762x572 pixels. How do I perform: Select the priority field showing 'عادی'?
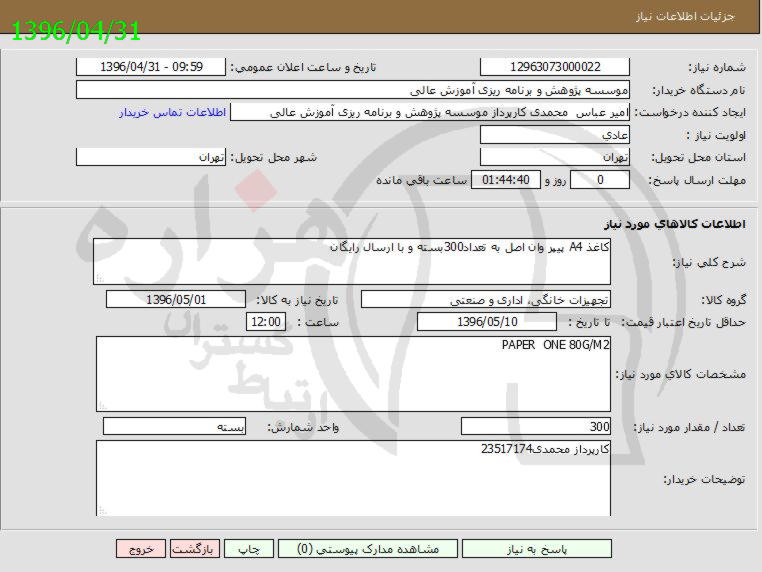pos(554,135)
